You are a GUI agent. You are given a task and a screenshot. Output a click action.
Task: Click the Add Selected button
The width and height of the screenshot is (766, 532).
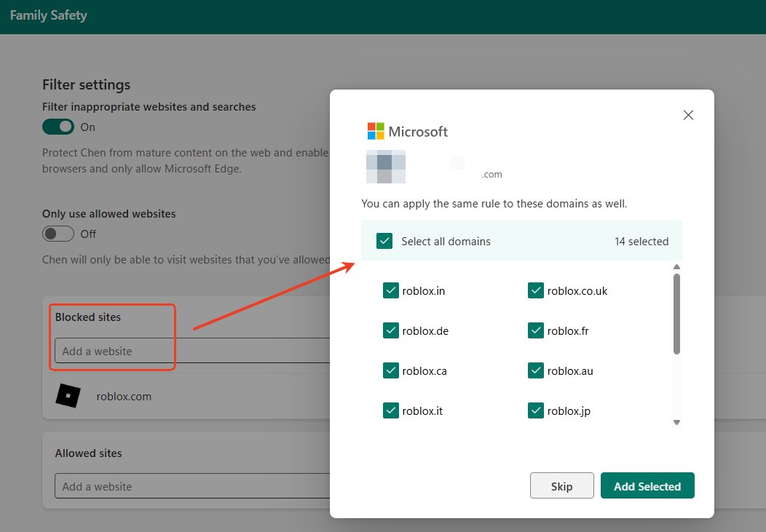pyautogui.click(x=647, y=485)
